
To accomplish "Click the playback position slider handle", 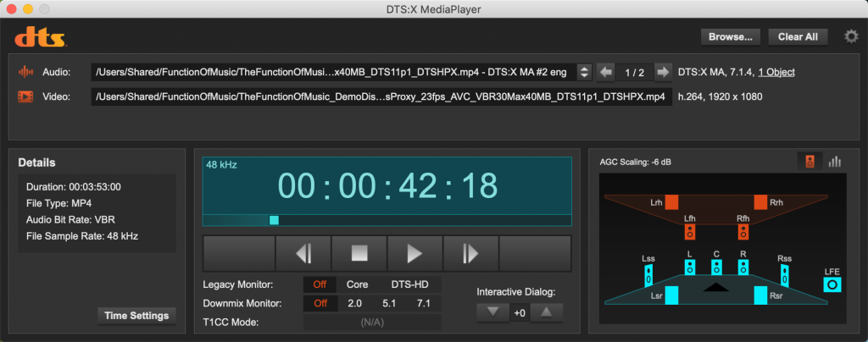I will (x=274, y=220).
